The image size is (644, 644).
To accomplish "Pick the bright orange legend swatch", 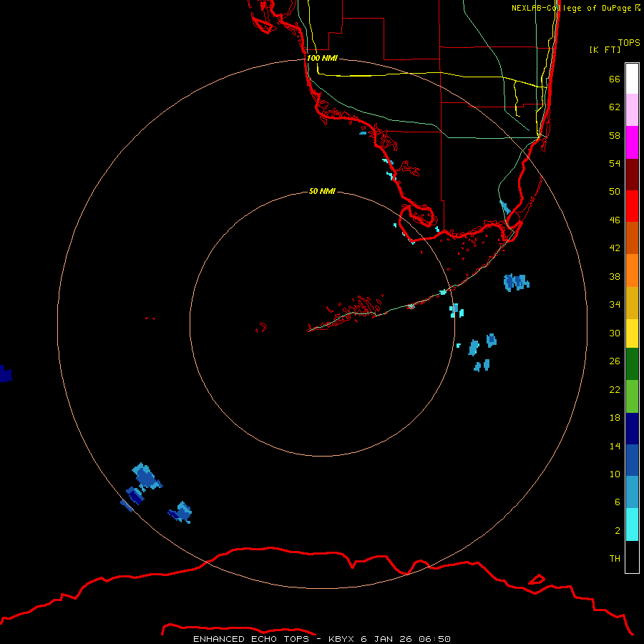I will (x=632, y=270).
